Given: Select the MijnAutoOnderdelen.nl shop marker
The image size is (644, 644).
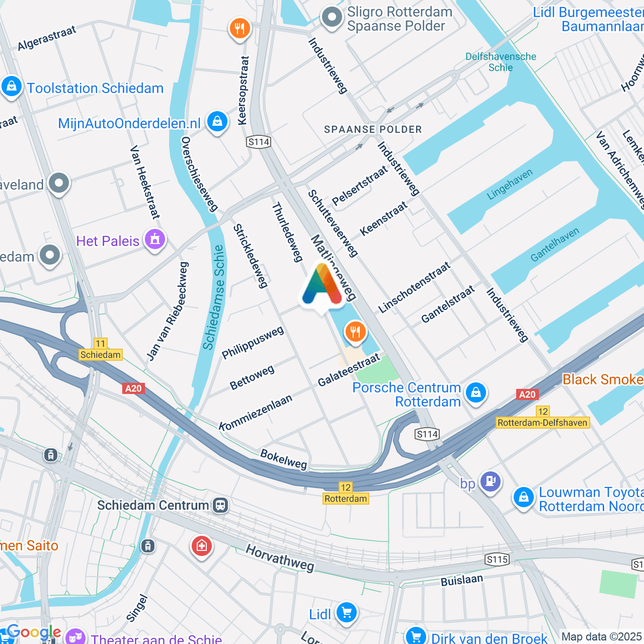Looking at the screenshot, I should 217,122.
